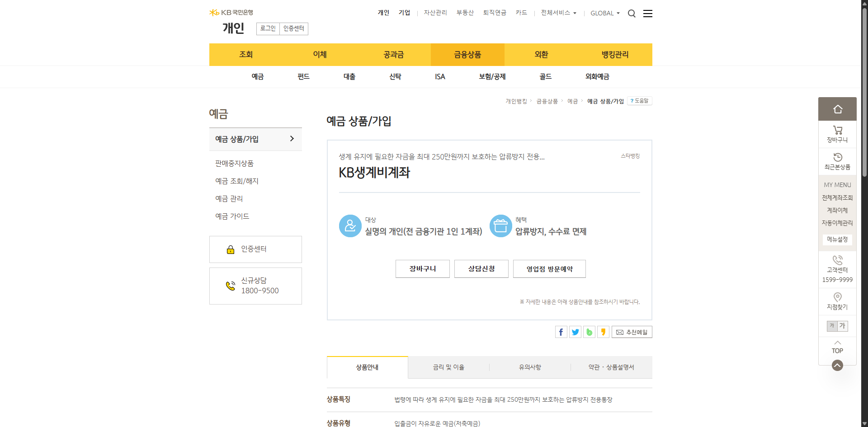Image resolution: width=868 pixels, height=427 pixels.
Task: Increase font size with large 가 button
Action: [843, 326]
